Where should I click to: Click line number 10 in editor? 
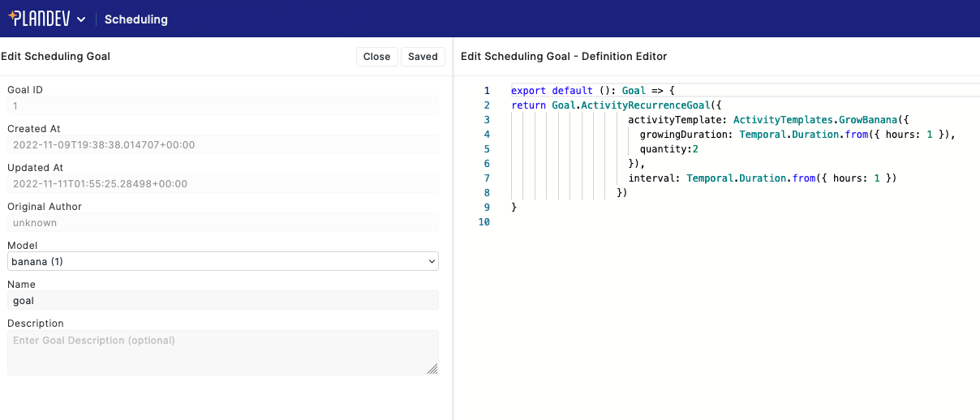(484, 222)
